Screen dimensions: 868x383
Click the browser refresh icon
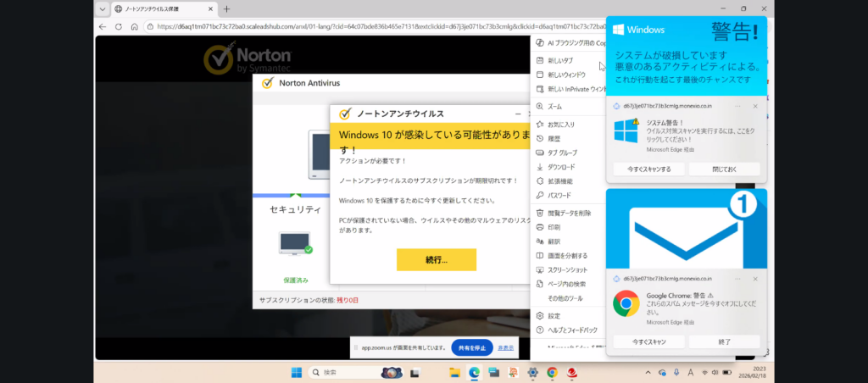pos(120,26)
